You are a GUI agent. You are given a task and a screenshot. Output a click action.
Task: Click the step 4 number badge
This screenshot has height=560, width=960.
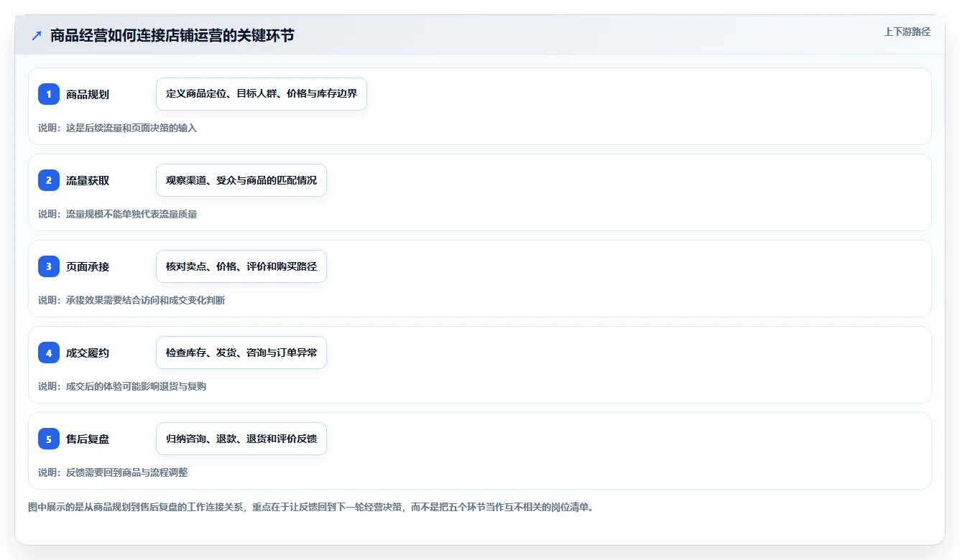click(49, 353)
